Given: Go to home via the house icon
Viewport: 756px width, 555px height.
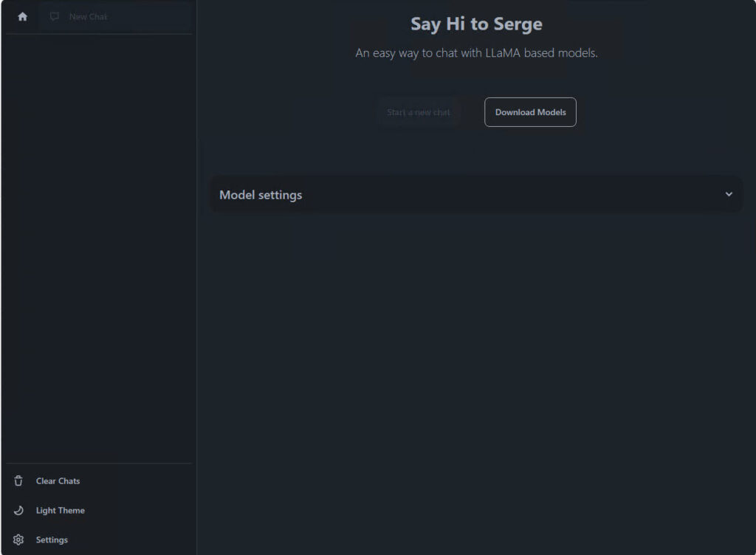Looking at the screenshot, I should [x=22, y=17].
